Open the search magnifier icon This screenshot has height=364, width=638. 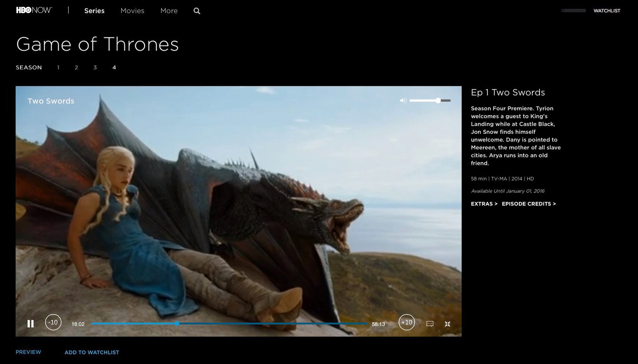(197, 11)
